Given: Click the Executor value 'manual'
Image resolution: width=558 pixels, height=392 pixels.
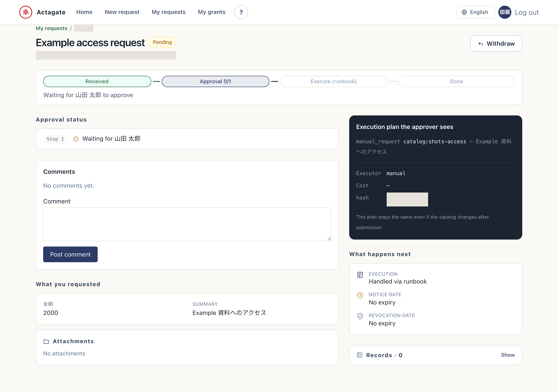Looking at the screenshot, I should tap(396, 173).
